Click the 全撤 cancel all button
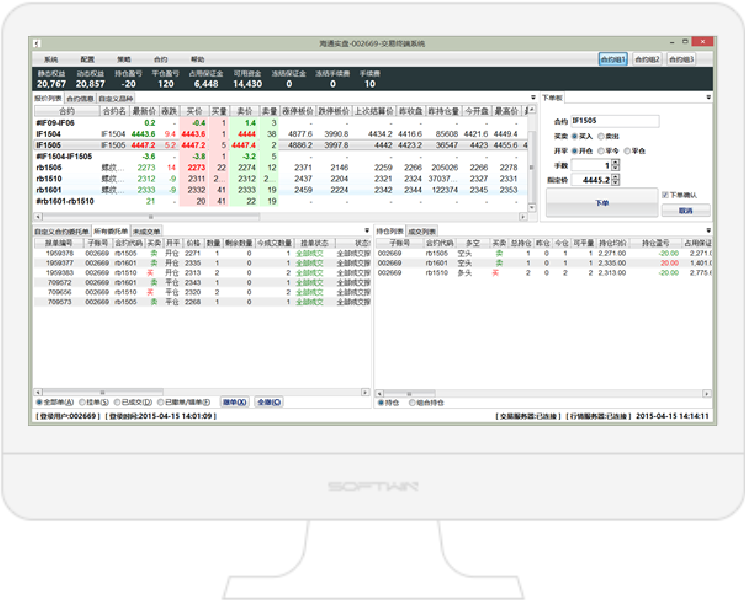 click(x=266, y=402)
